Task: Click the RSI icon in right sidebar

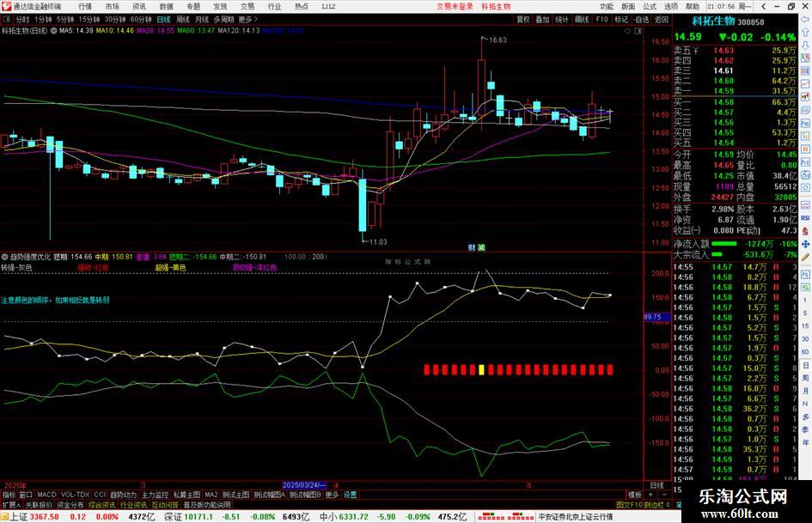Action: click(805, 218)
